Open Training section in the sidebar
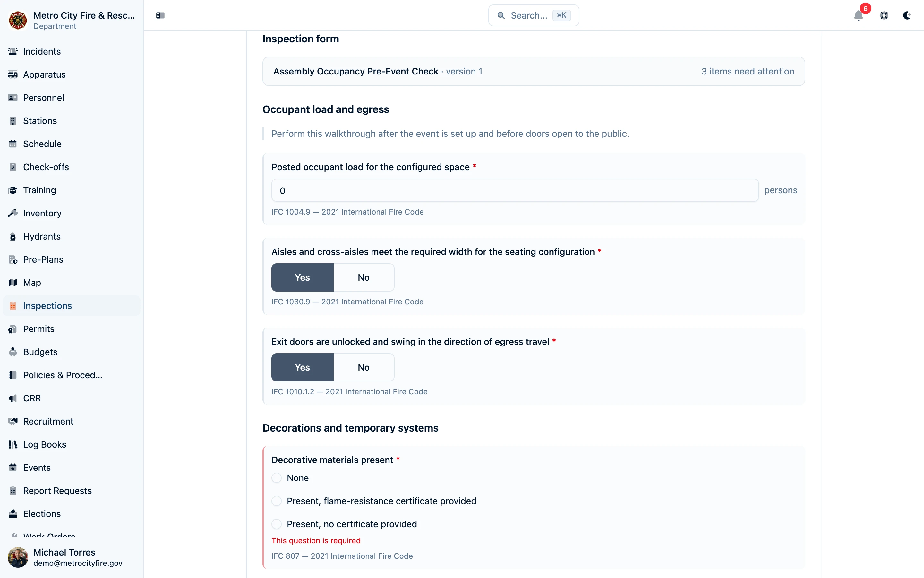 click(x=72, y=190)
